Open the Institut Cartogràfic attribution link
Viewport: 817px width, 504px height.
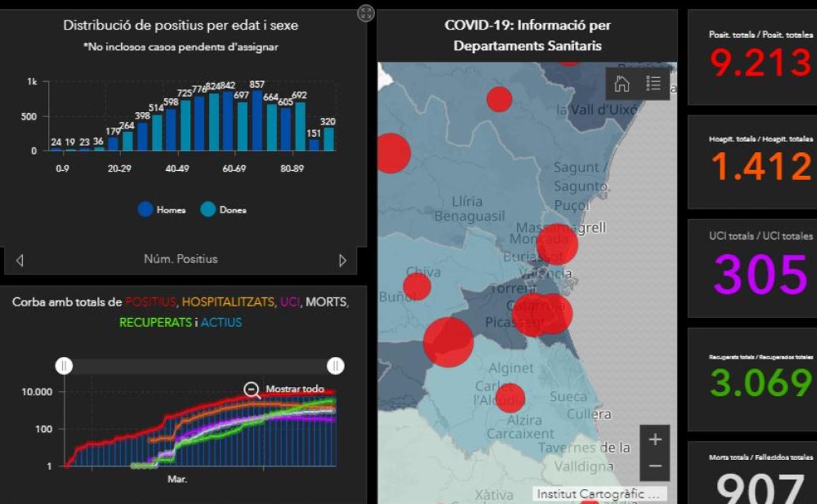[601, 494]
